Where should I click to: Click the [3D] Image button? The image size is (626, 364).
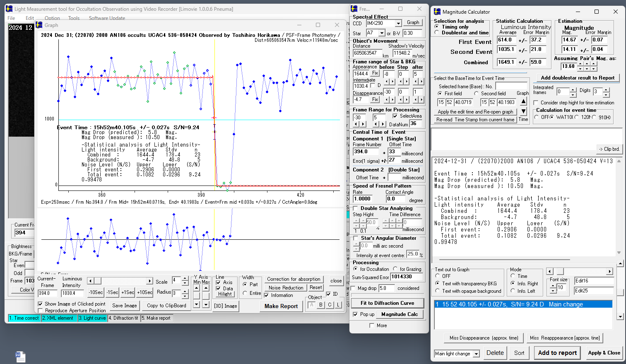[225, 306]
